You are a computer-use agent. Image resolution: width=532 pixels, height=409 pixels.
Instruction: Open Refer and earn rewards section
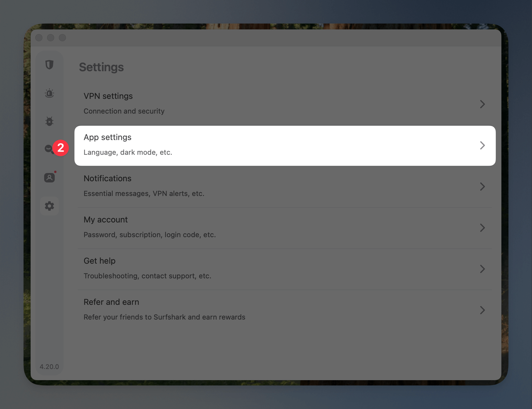285,310
